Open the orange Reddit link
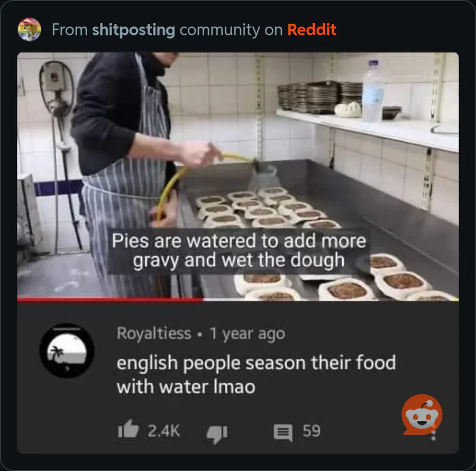Screen dimensions: 476x471 pyautogui.click(x=312, y=30)
